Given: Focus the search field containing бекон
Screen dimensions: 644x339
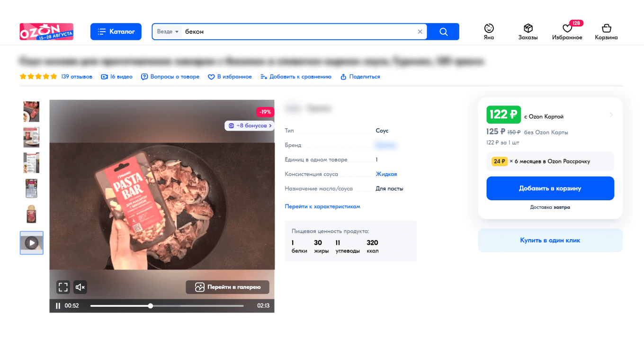Looking at the screenshot, I should click(x=298, y=32).
